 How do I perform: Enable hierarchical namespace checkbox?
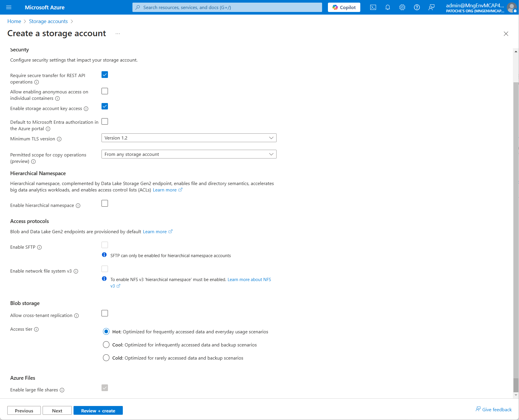click(105, 203)
